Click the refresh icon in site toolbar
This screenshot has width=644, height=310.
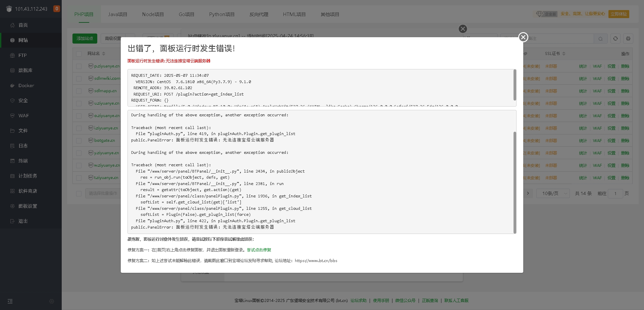click(615, 39)
